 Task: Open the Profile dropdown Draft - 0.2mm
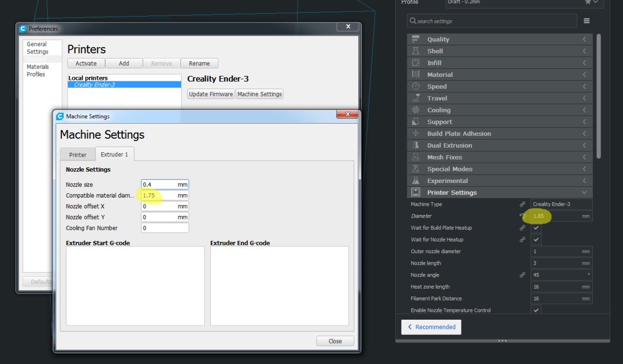(x=525, y=3)
